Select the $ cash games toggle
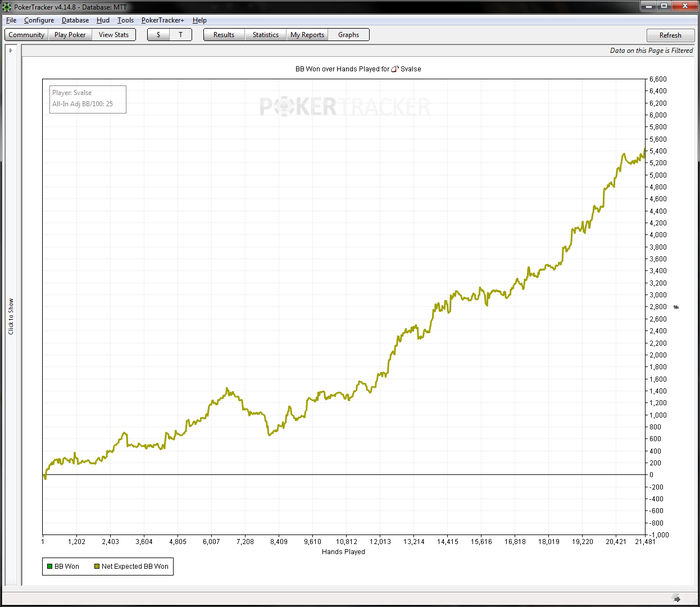The width and height of the screenshot is (700, 607). coord(158,35)
